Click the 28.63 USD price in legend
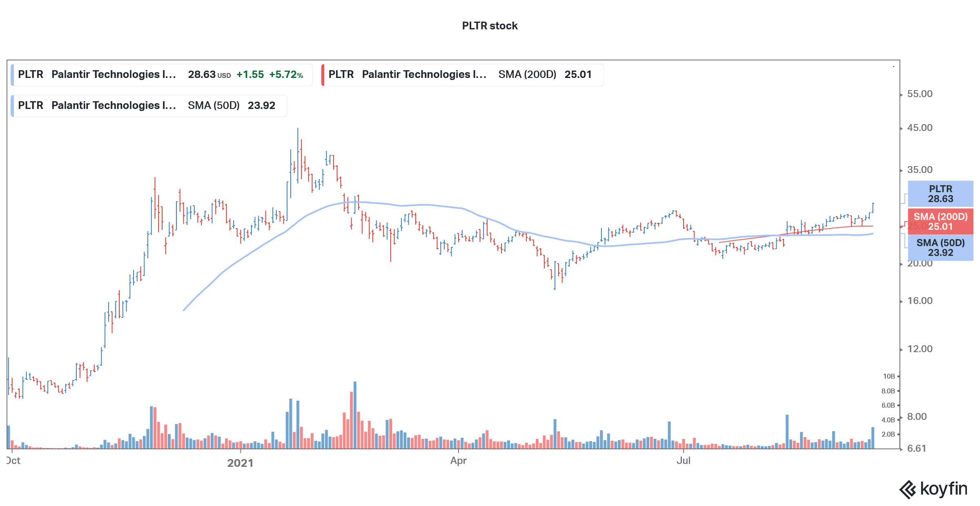The image size is (980, 506). 209,75
